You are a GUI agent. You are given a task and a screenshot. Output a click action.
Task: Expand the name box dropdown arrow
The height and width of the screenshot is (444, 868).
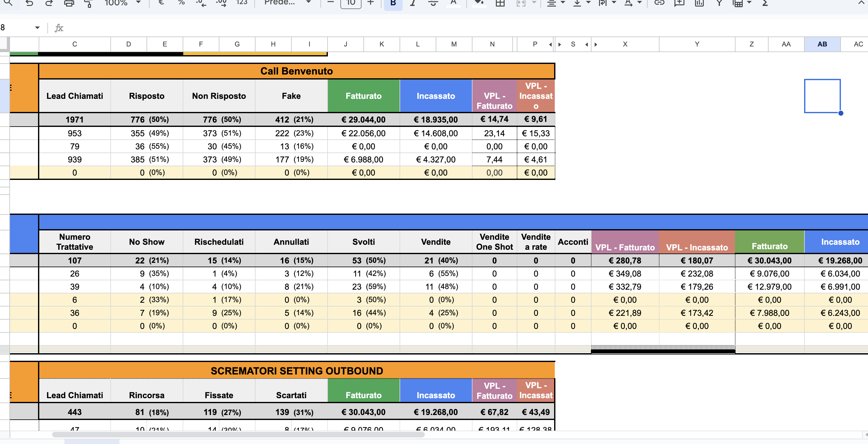click(x=37, y=28)
